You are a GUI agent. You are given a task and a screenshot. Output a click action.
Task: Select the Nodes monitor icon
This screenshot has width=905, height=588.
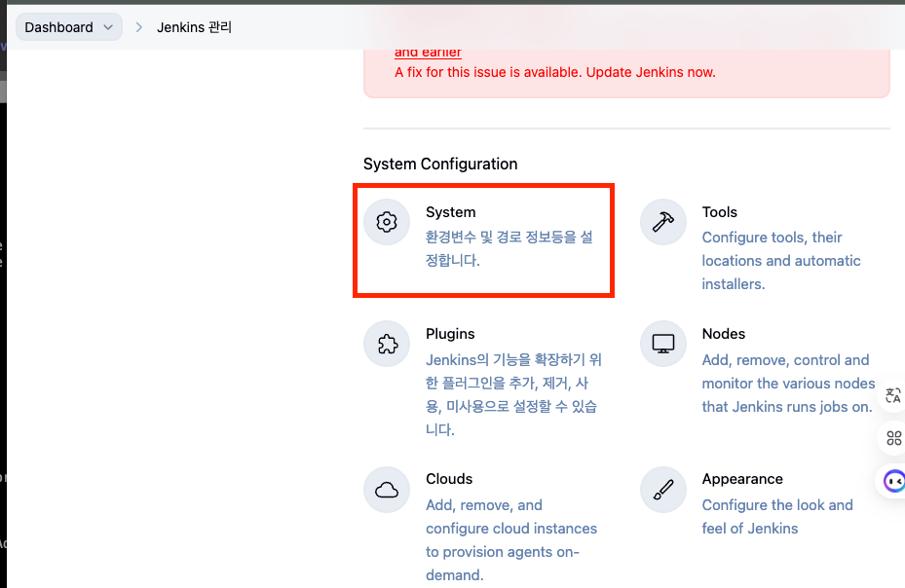click(x=663, y=344)
